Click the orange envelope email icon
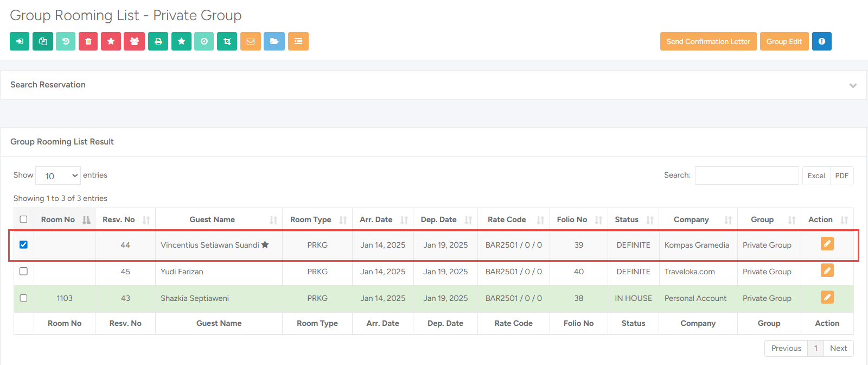Image resolution: width=868 pixels, height=365 pixels. click(x=250, y=41)
